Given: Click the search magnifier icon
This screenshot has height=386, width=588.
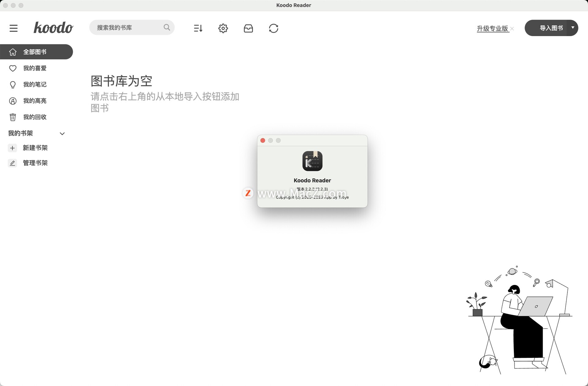Looking at the screenshot, I should (x=167, y=27).
